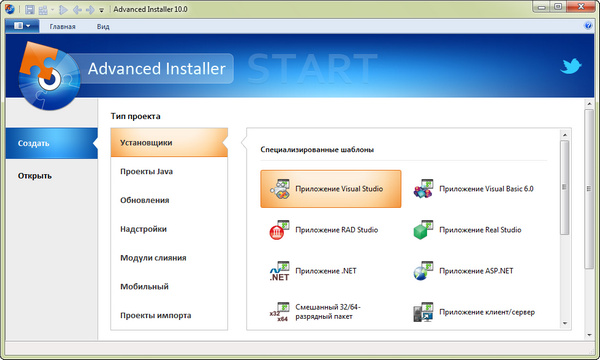600x360 pixels.
Task: Select the Создать side tab
Action: coord(52,143)
